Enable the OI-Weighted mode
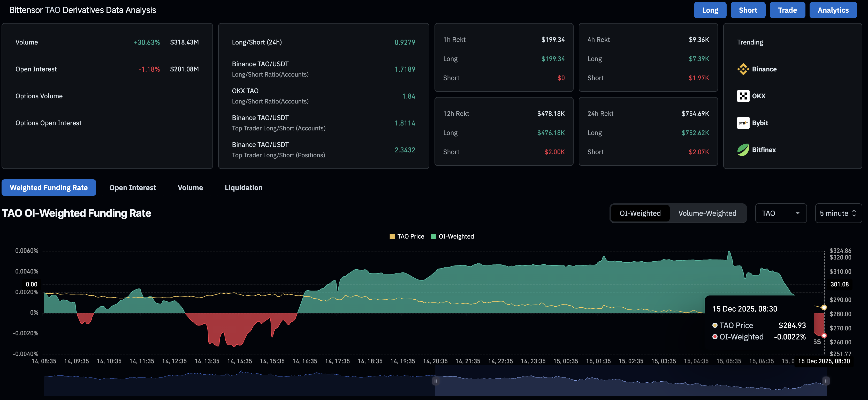The width and height of the screenshot is (868, 400). 640,213
